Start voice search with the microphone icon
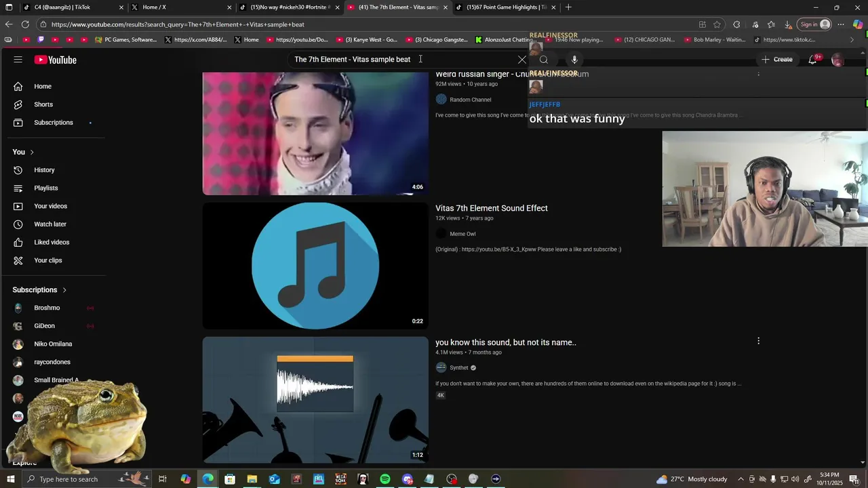Screen dimensions: 868x488 tap(574, 60)
